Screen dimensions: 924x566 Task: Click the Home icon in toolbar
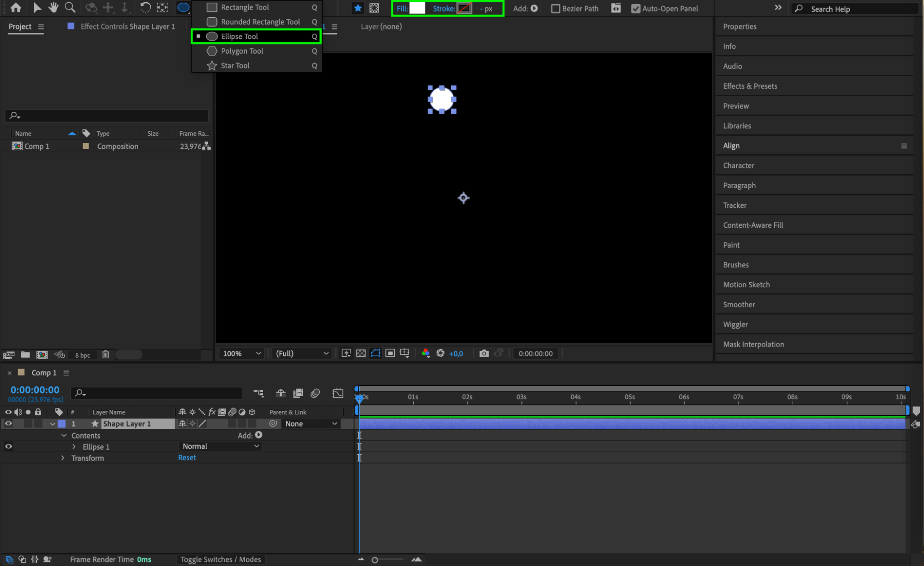16,7
